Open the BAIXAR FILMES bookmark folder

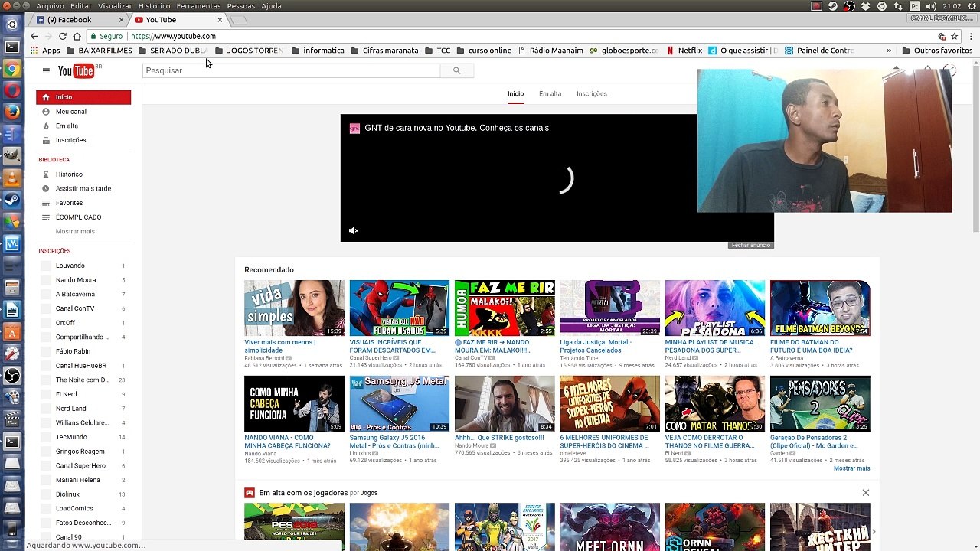[100, 51]
